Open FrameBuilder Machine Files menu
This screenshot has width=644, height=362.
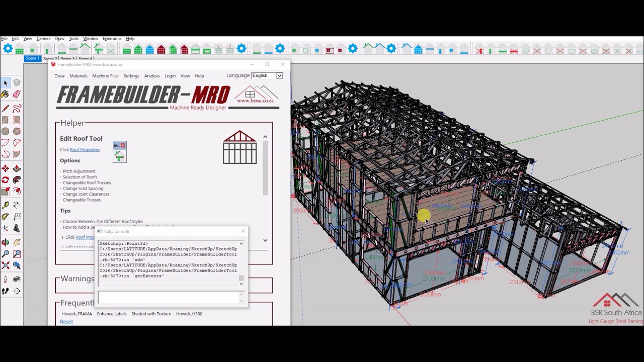[105, 76]
